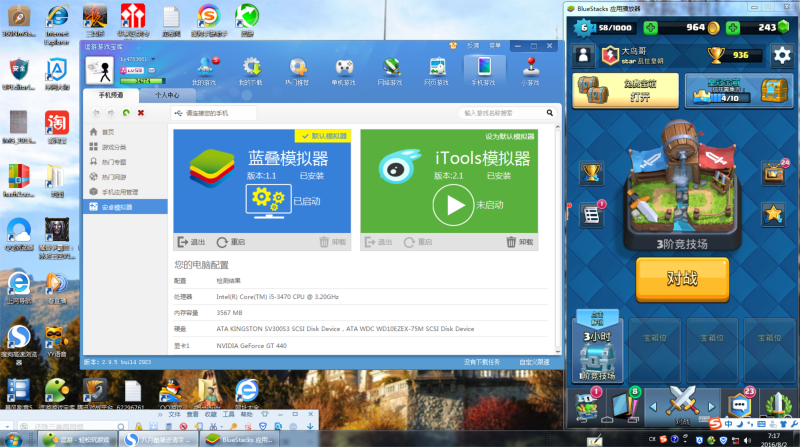
Task: Click the skin shirt icon in title bar
Action: click(x=453, y=45)
